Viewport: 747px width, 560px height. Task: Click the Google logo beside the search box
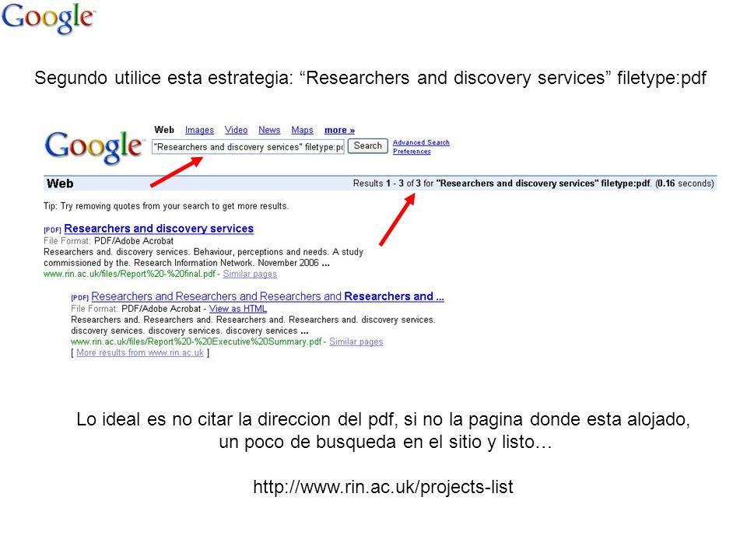point(94,147)
